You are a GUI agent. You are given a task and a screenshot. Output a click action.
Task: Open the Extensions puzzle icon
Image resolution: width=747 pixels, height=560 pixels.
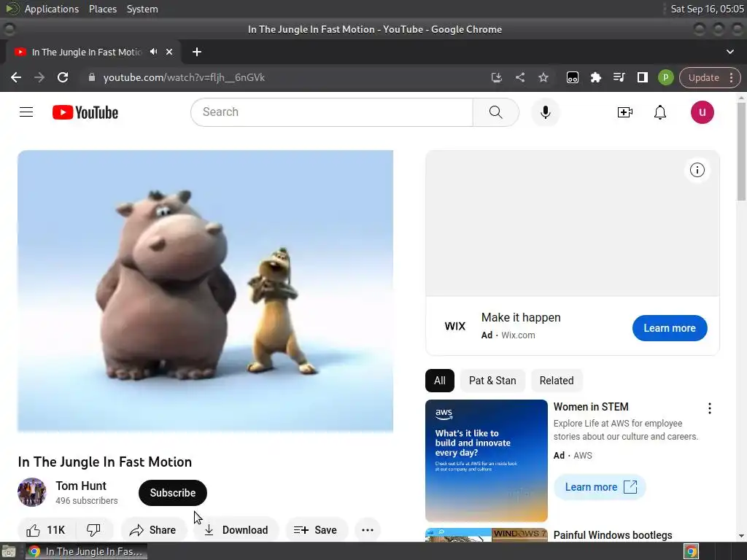pos(595,77)
